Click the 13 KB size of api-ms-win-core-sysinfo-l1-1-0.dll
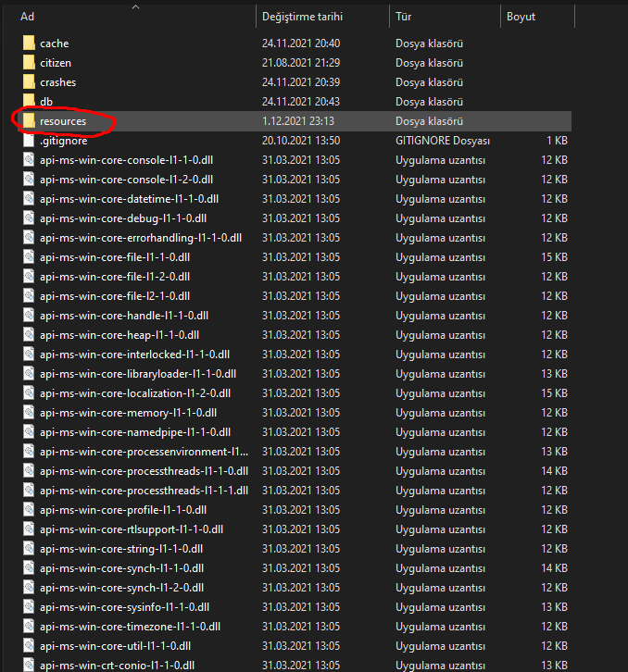Image resolution: width=628 pixels, height=672 pixels. click(554, 607)
